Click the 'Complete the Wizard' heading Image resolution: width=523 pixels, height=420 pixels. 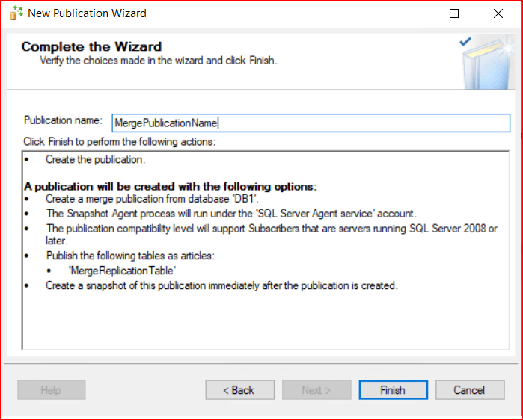(x=91, y=47)
